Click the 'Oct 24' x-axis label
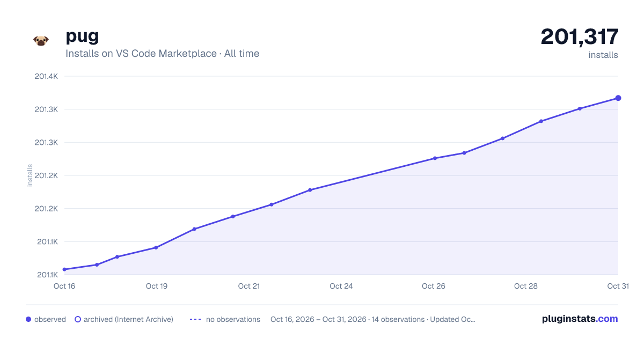644x338 pixels. tap(341, 286)
